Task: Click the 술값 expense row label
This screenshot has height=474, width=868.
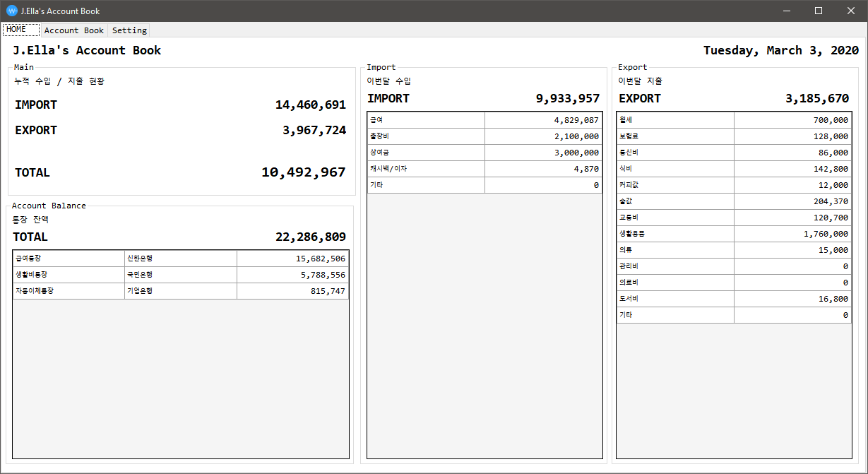Action: 675,201
